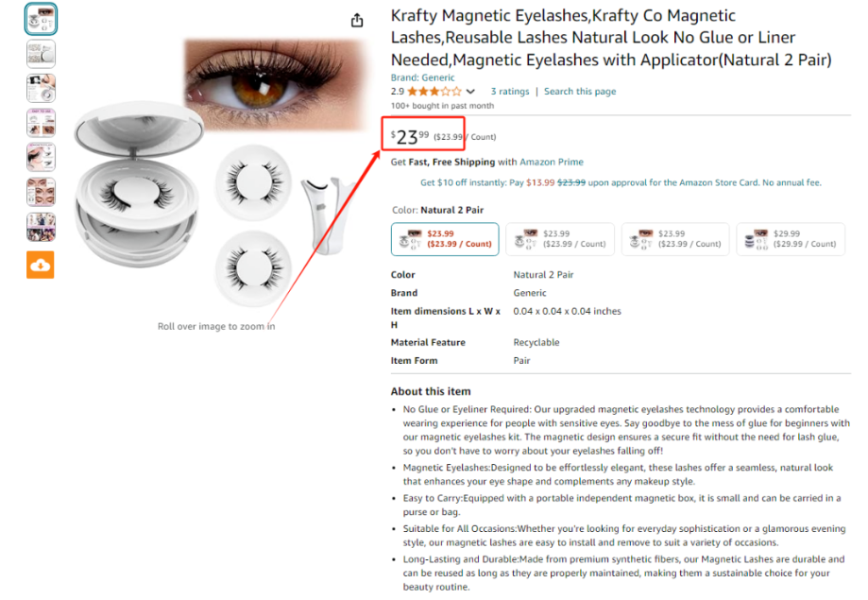Screen dimensions: 868x600
Task: Click the star rating icons
Action: (434, 92)
